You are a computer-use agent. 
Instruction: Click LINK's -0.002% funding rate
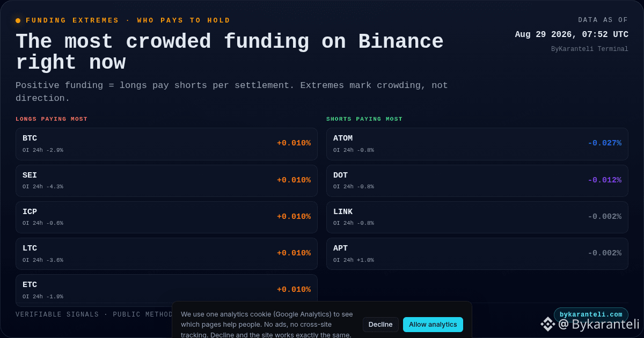[x=604, y=217]
